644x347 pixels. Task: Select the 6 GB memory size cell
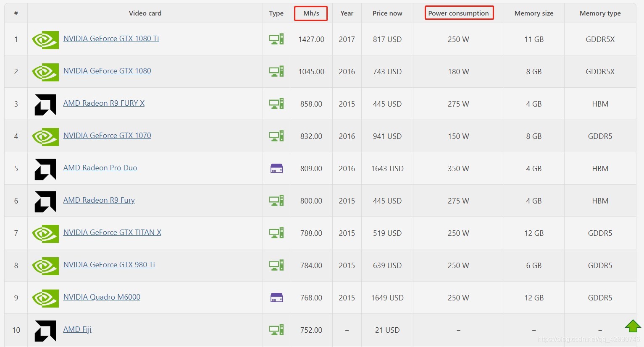tap(534, 266)
